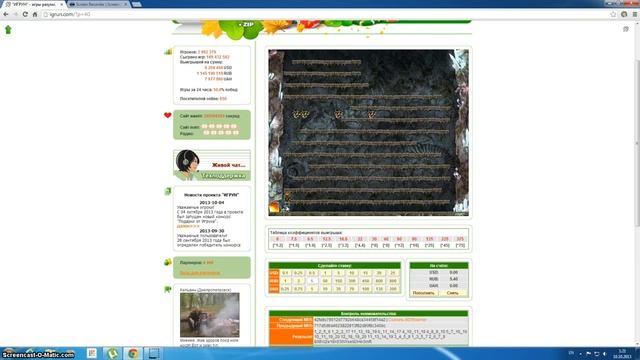This screenshot has width=640, height=360.
Task: Click the Снять withdraw button
Action: pos(452,293)
